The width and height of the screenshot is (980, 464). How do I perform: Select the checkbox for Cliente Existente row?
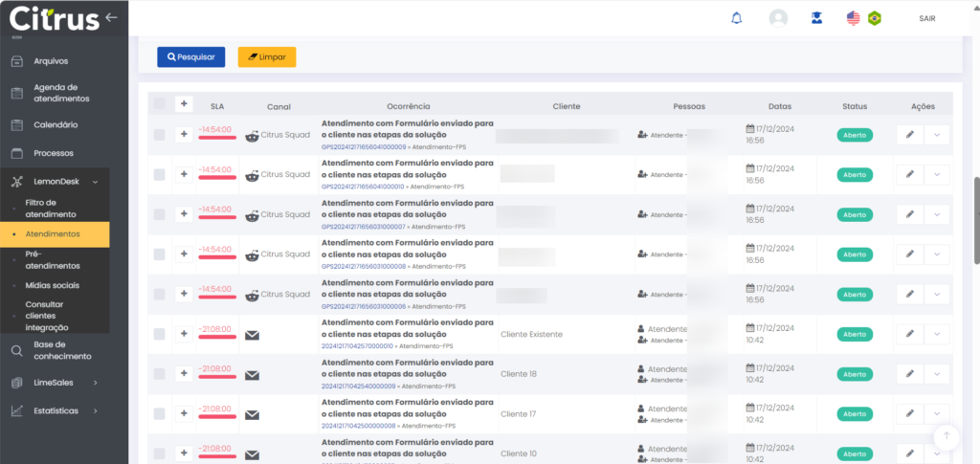pyautogui.click(x=159, y=335)
